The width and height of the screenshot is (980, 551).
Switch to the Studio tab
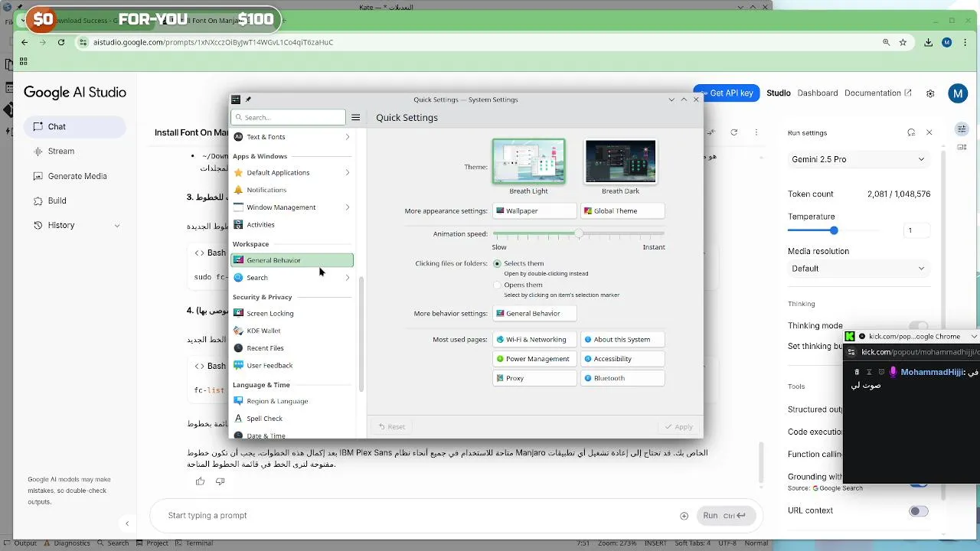779,93
